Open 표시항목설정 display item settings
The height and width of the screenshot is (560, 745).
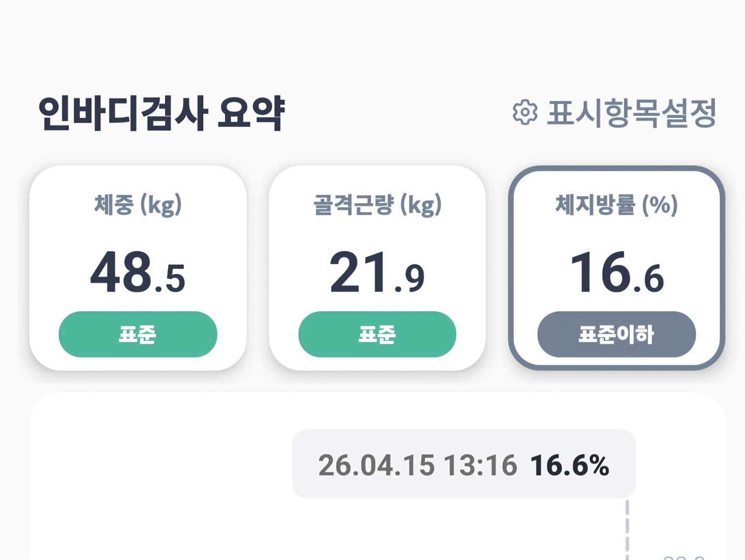[631, 113]
